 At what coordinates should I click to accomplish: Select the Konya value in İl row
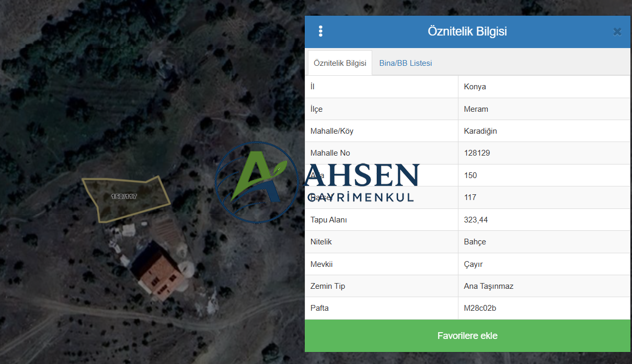(475, 87)
